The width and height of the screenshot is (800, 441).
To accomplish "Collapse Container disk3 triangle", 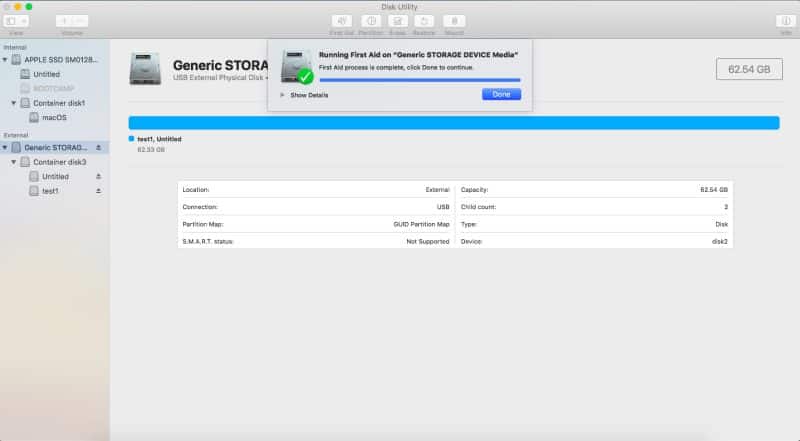I will (14, 162).
